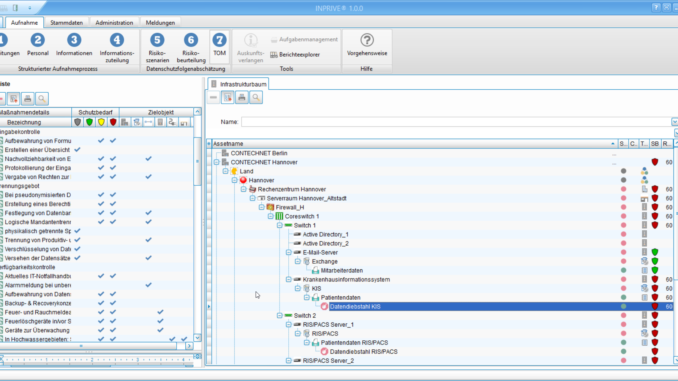
Task: Open step 5 Risikoszenarien
Action: [x=157, y=48]
